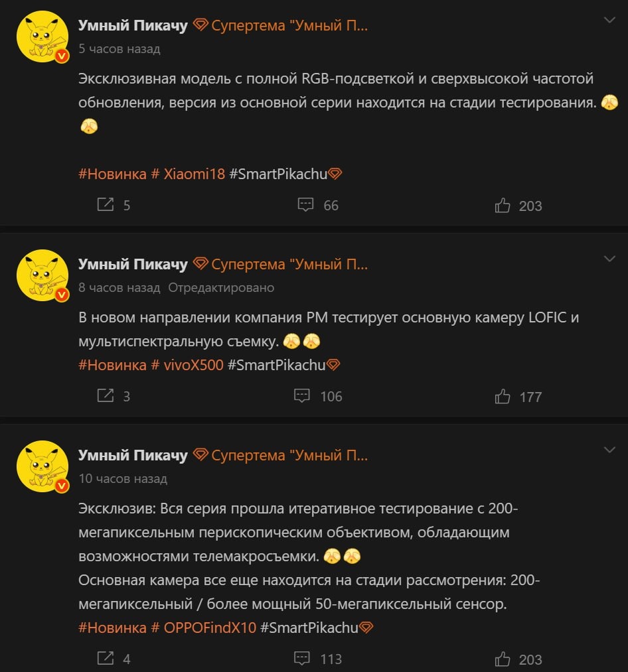The image size is (628, 672).
Task: Open the comment icon showing 66
Action: [305, 205]
